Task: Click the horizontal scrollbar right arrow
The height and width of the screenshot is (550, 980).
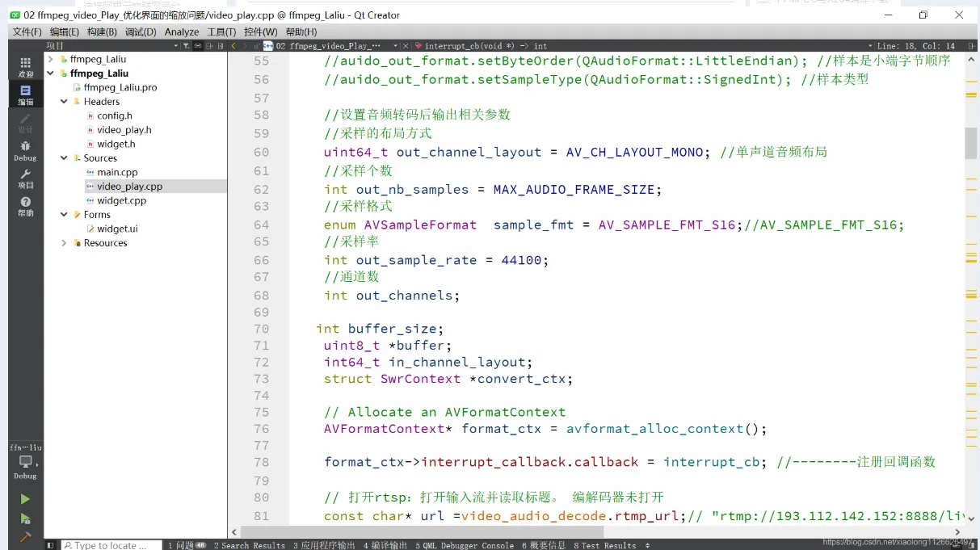Action: [958, 532]
